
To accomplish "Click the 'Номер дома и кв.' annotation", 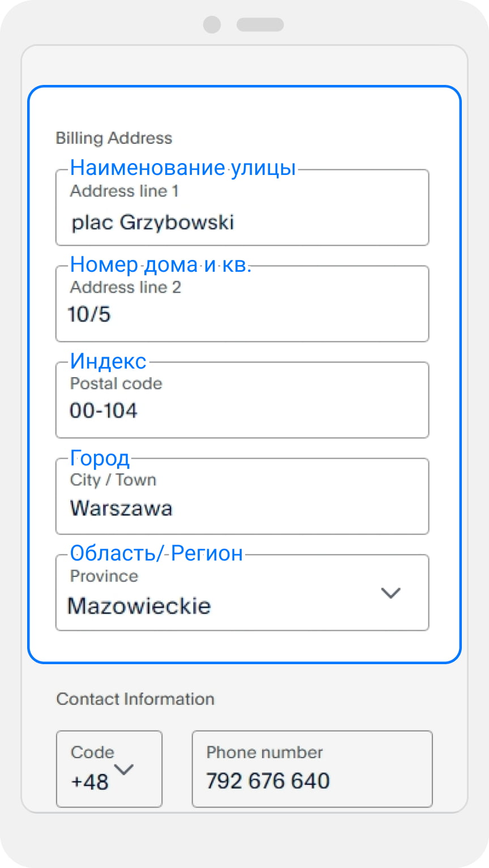I will [x=160, y=264].
